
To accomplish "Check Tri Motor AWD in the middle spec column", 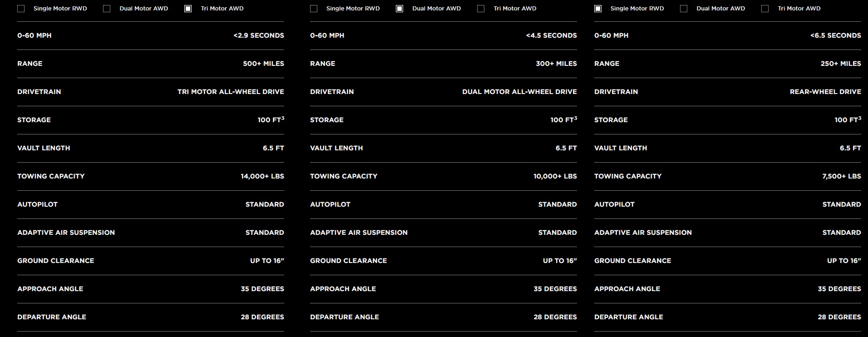I will [x=481, y=9].
